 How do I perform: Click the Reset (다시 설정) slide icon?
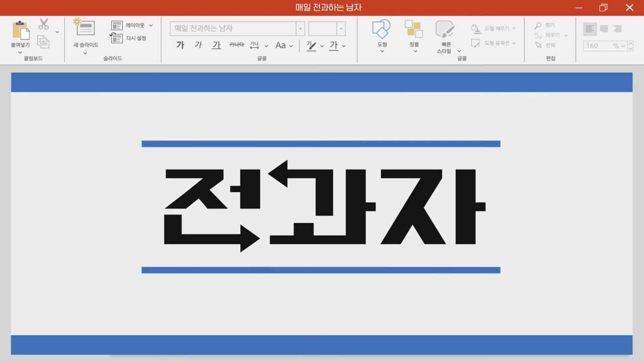click(117, 38)
